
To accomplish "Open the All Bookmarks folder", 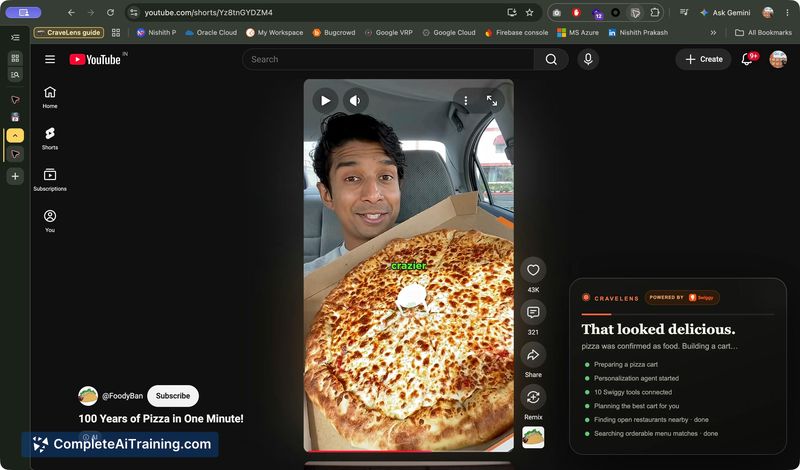I will [763, 32].
